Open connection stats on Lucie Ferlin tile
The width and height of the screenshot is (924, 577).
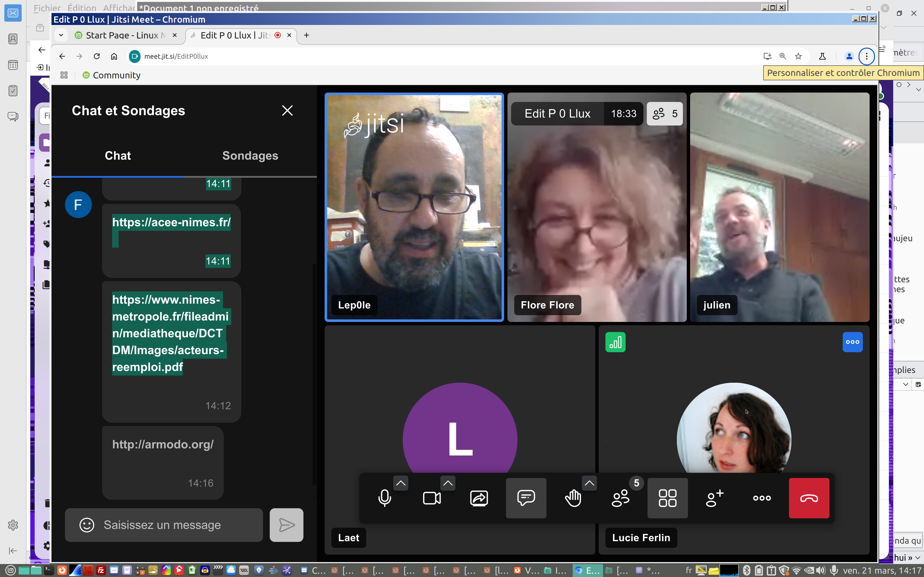(x=615, y=342)
